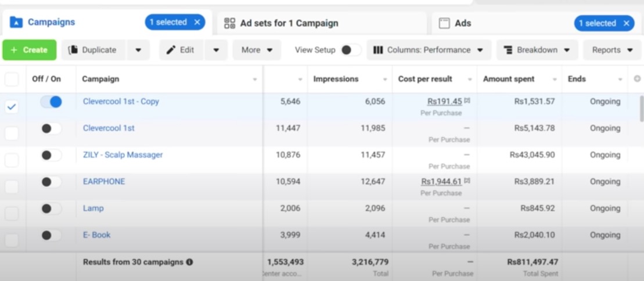Open Clevercool 1st campaign link

[109, 128]
